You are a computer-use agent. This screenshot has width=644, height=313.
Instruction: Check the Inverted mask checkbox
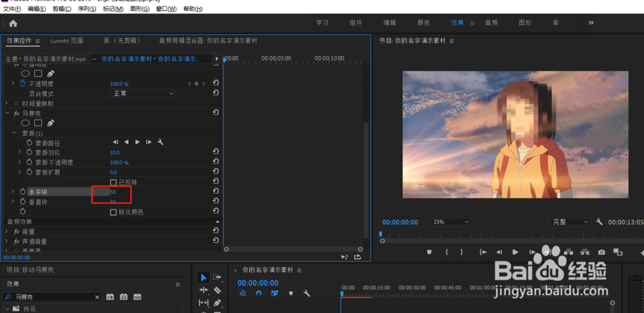[x=114, y=182]
